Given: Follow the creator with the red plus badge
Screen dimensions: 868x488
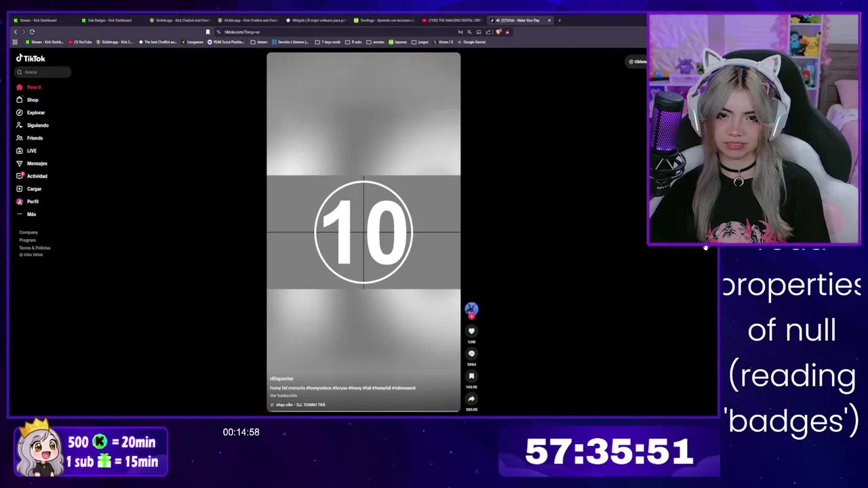Looking at the screenshot, I should (x=471, y=317).
